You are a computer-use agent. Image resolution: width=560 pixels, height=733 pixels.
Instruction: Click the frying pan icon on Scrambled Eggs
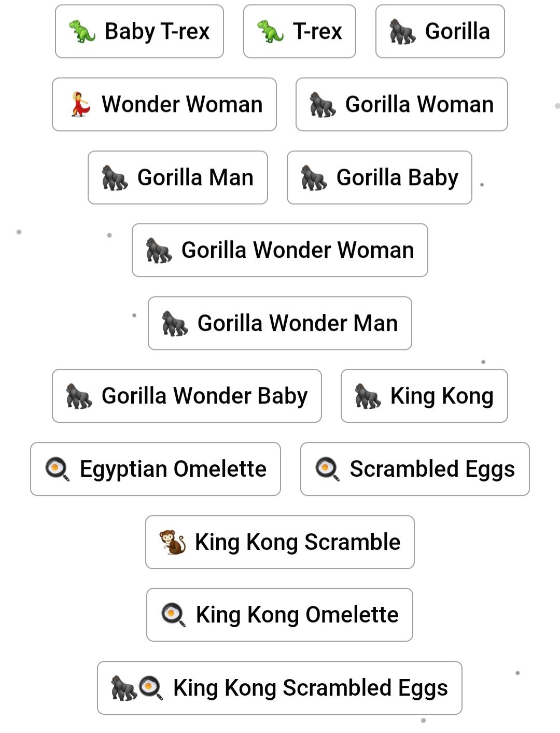[x=327, y=469]
